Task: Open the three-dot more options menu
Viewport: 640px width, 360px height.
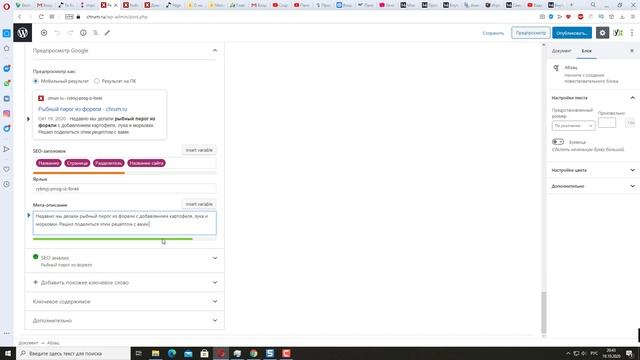Action: pyautogui.click(x=632, y=33)
